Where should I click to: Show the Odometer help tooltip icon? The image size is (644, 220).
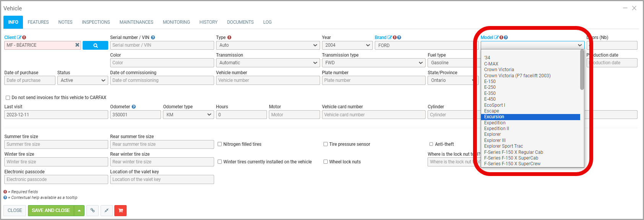point(134,107)
